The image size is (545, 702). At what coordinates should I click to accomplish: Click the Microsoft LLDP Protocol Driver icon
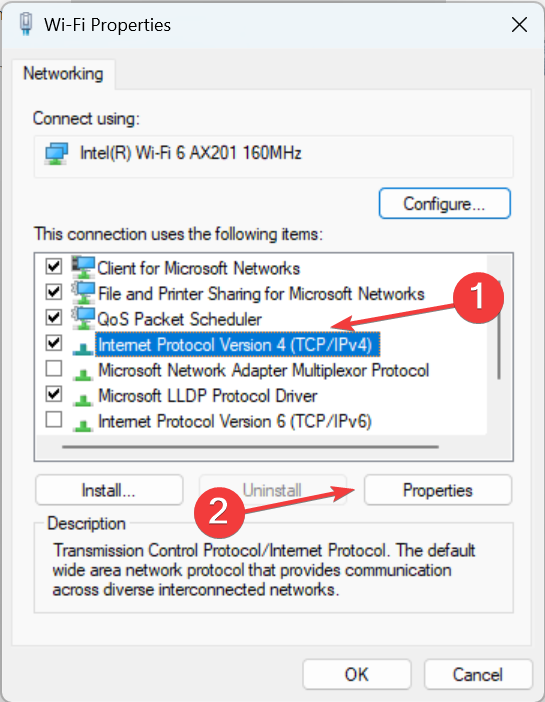[x=83, y=399]
